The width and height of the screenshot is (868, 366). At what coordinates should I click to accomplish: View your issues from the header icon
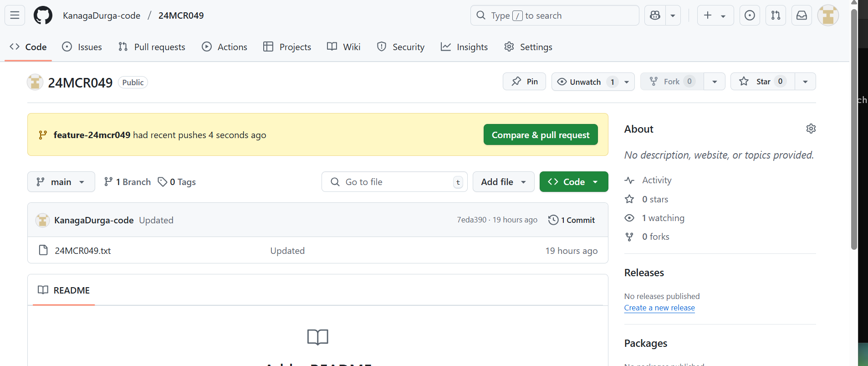[x=750, y=15]
